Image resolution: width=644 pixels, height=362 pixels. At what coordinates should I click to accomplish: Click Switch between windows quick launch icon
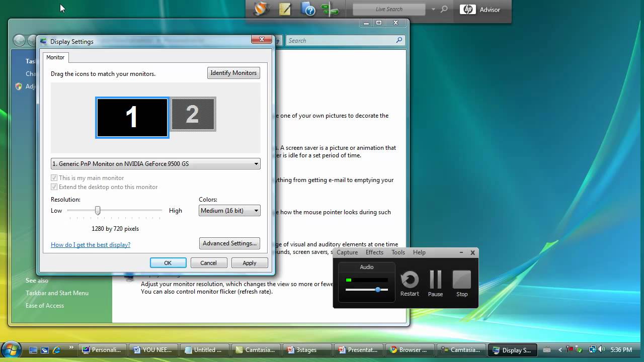pos(45,350)
